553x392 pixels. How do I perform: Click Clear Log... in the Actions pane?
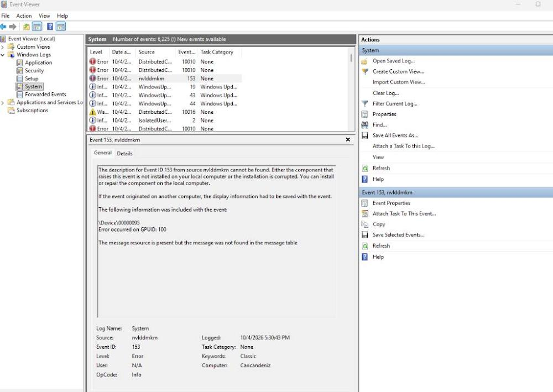tap(386, 93)
